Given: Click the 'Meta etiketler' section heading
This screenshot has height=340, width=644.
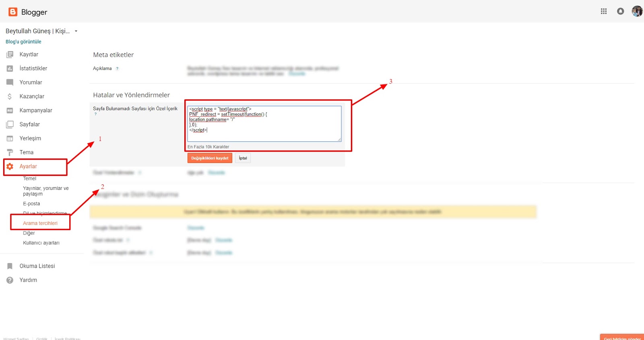Looking at the screenshot, I should tap(114, 55).
